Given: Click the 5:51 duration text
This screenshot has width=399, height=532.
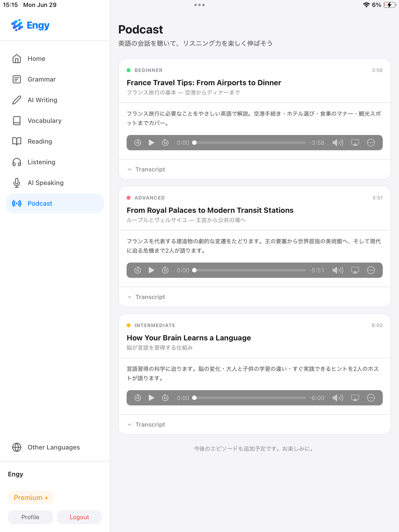Looking at the screenshot, I should pyautogui.click(x=377, y=198).
